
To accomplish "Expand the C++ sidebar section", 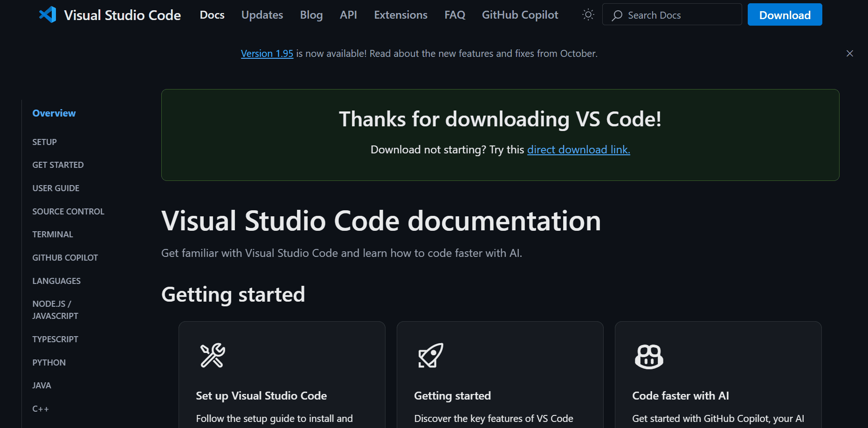I will tap(41, 409).
